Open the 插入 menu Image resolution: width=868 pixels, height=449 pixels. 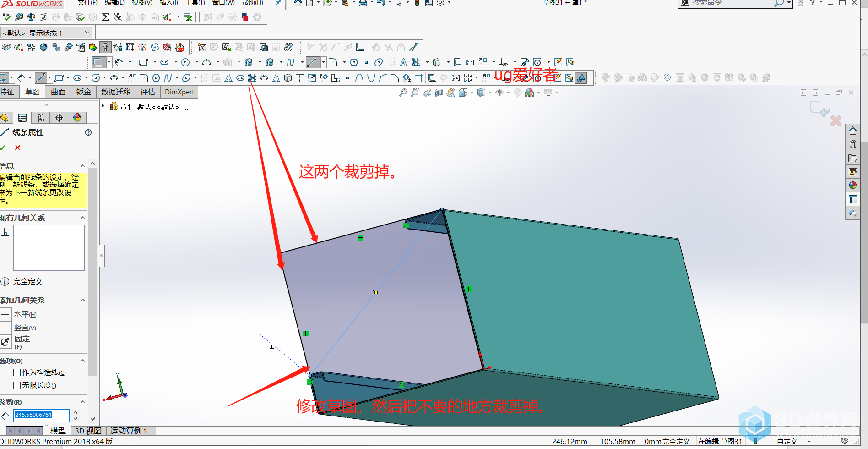[x=168, y=3]
